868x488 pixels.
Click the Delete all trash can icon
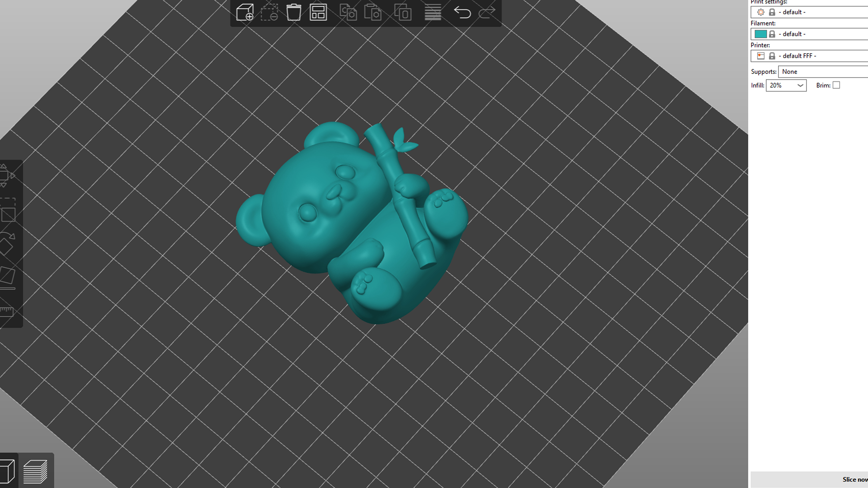(x=293, y=12)
